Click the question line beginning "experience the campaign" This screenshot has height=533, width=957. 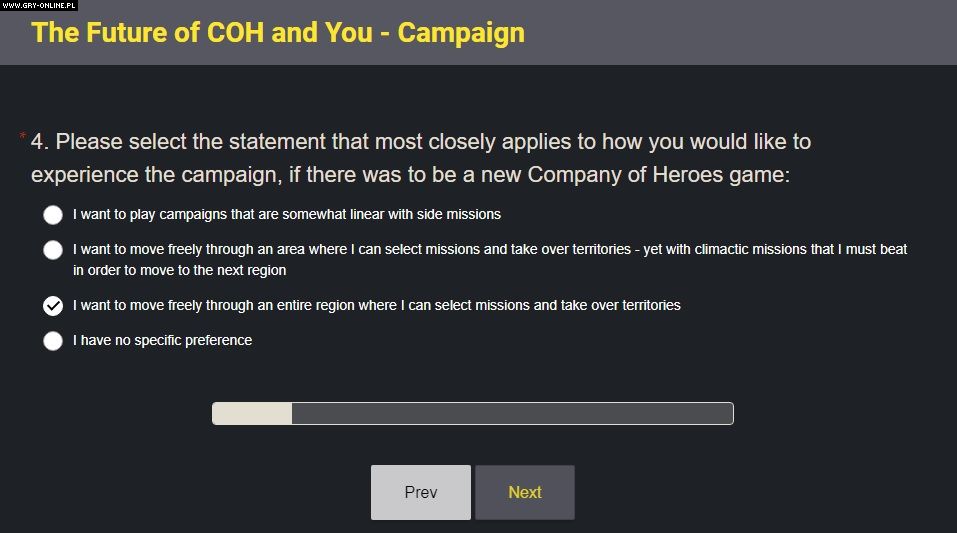pyautogui.click(x=410, y=175)
